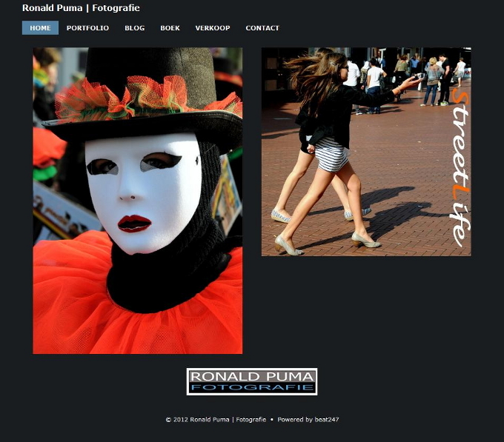
Task: Click the HOME navigation tab
Action: click(x=40, y=28)
